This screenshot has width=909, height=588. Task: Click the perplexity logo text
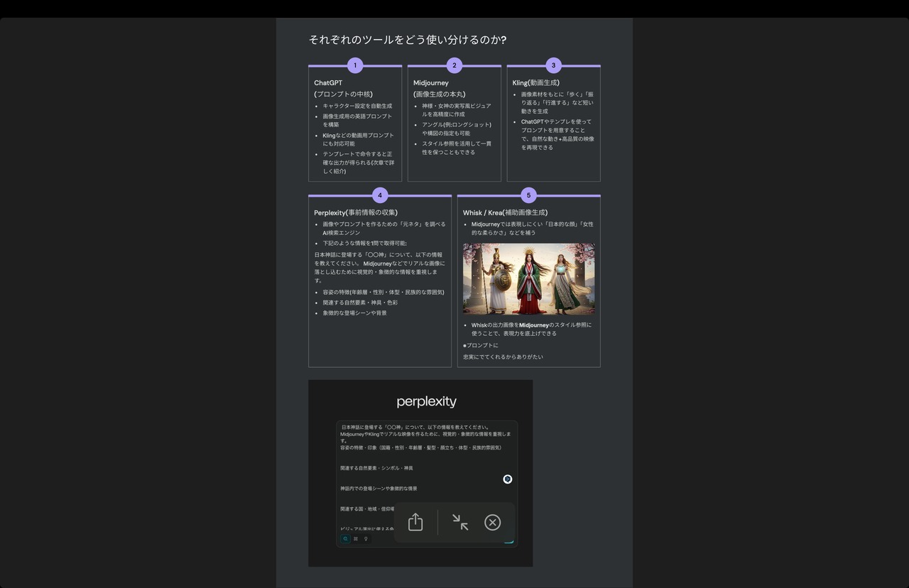click(426, 402)
